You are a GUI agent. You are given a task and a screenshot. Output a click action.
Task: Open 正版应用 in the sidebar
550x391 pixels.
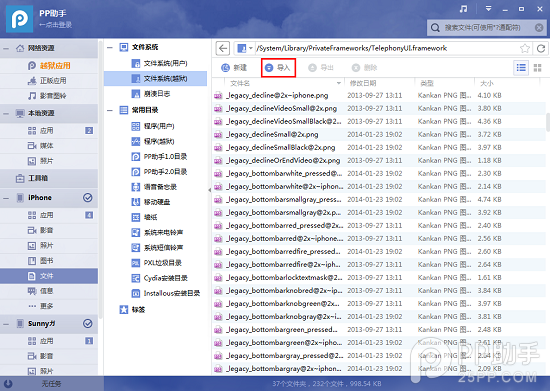pos(49,81)
